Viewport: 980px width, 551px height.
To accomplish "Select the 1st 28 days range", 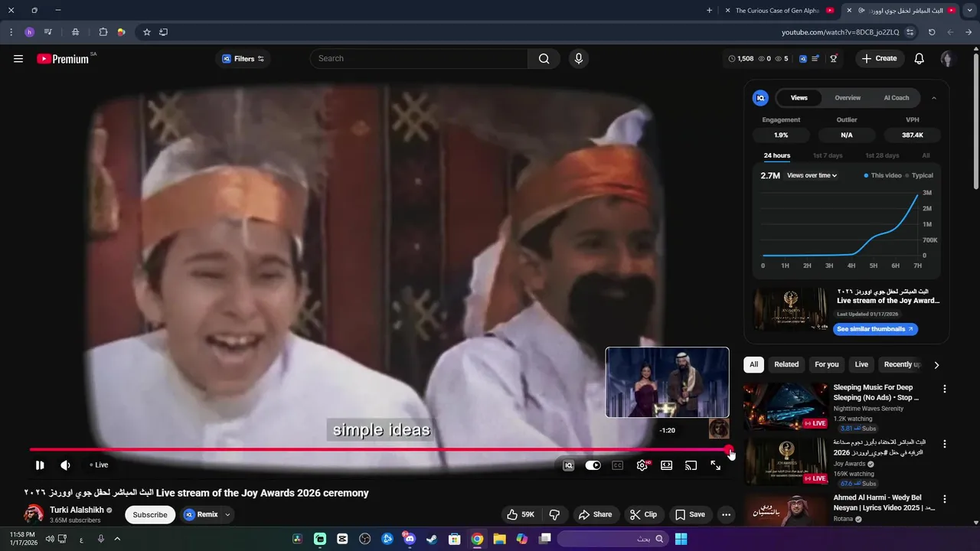I will (882, 156).
